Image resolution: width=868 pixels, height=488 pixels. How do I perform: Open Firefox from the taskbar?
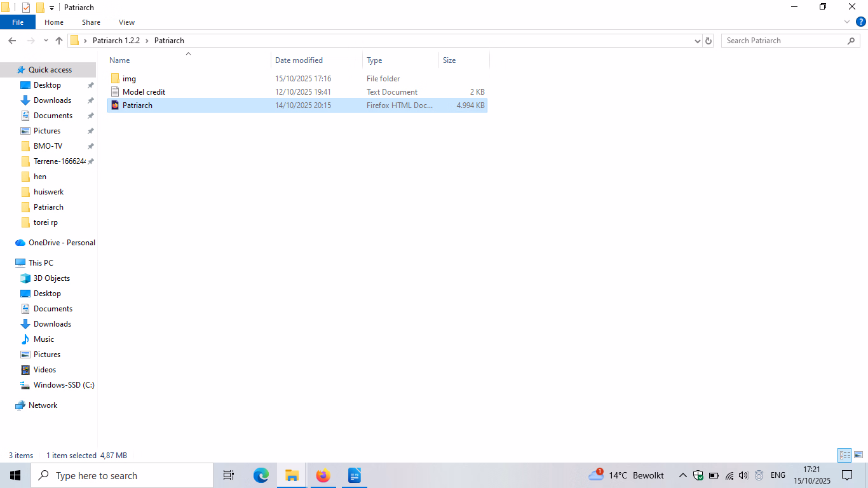tap(323, 475)
